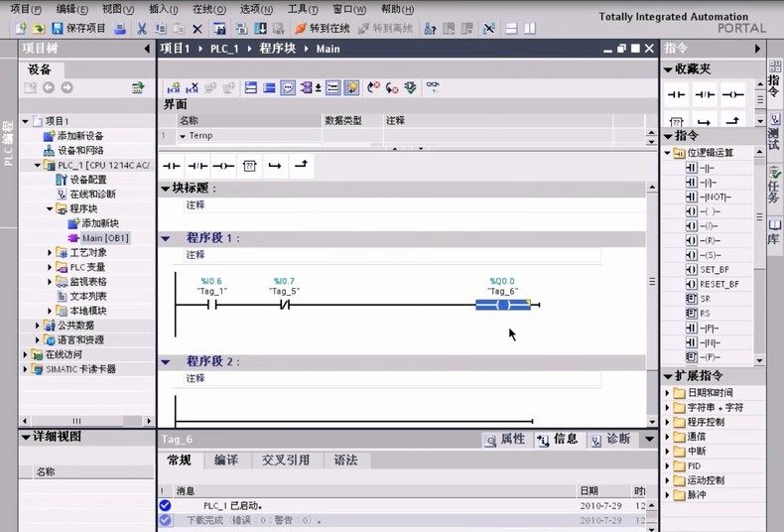Expand the Program control folder
784x532 pixels.
click(667, 422)
